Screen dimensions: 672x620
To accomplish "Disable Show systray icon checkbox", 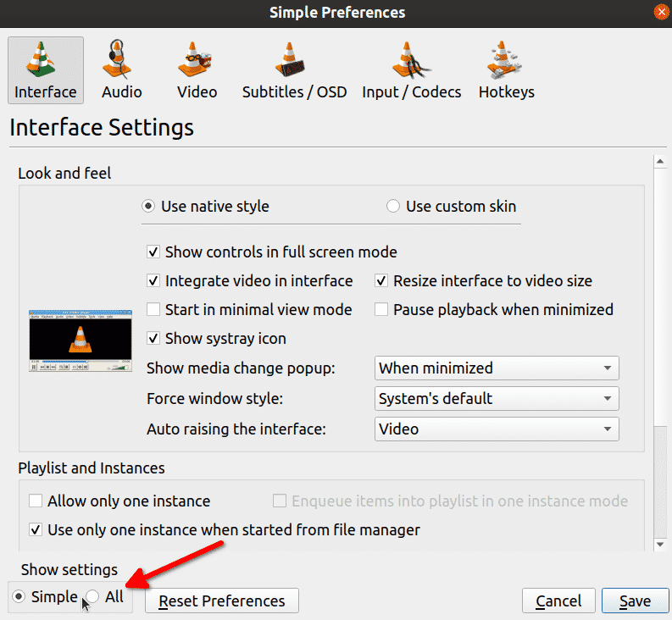I will pos(153,339).
